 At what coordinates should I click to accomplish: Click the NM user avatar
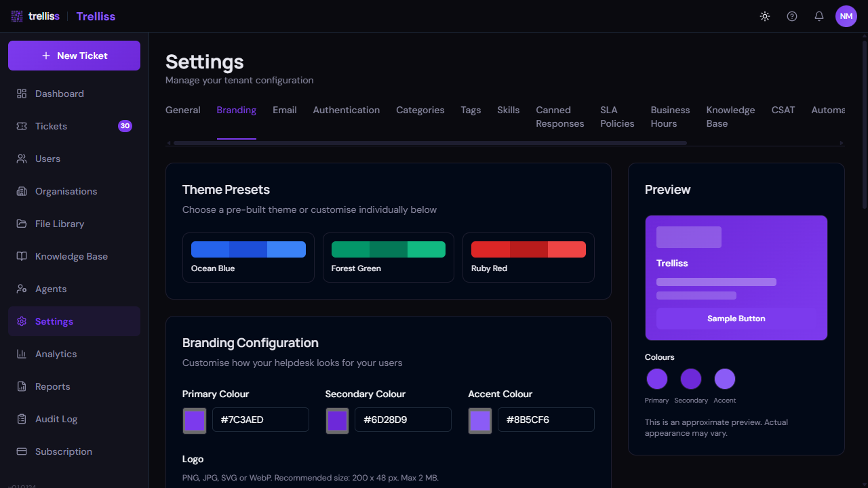pos(846,16)
